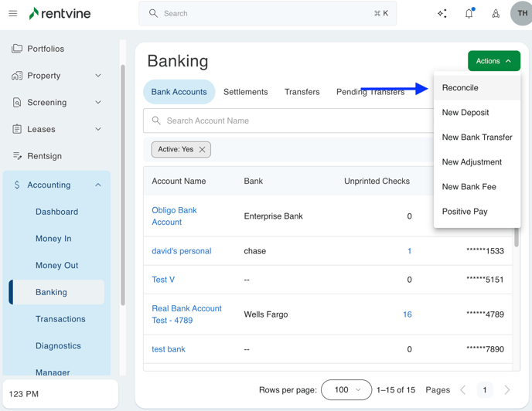Expand the Property sidebar section
Image resolution: width=532 pixels, height=411 pixels.
pos(97,76)
